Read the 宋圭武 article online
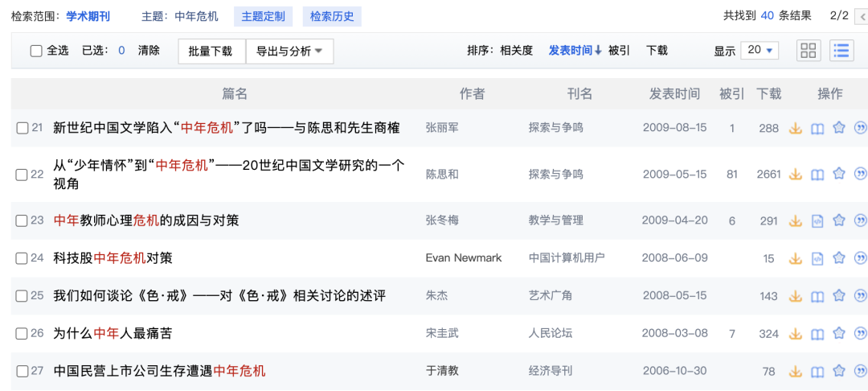Image resolution: width=868 pixels, height=391 pixels. pos(817,334)
